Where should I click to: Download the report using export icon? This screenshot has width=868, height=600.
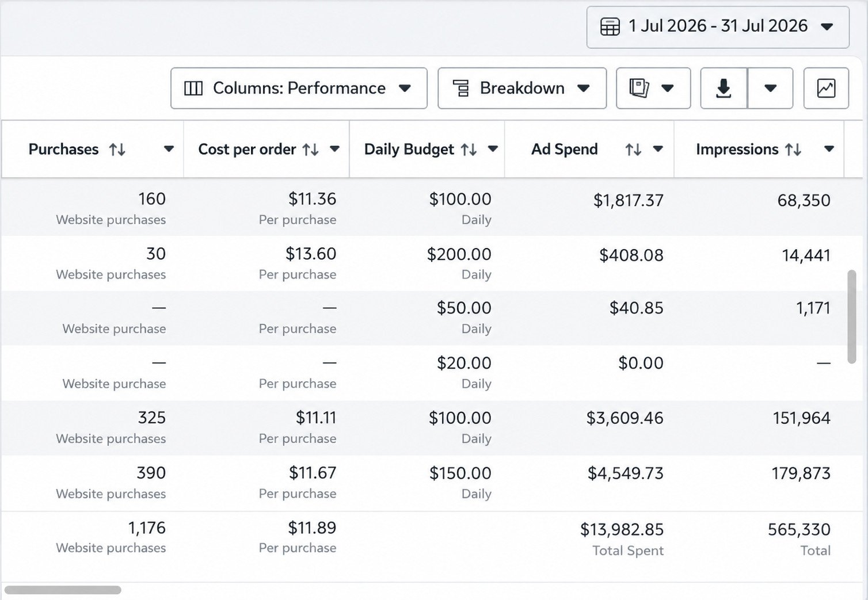724,88
